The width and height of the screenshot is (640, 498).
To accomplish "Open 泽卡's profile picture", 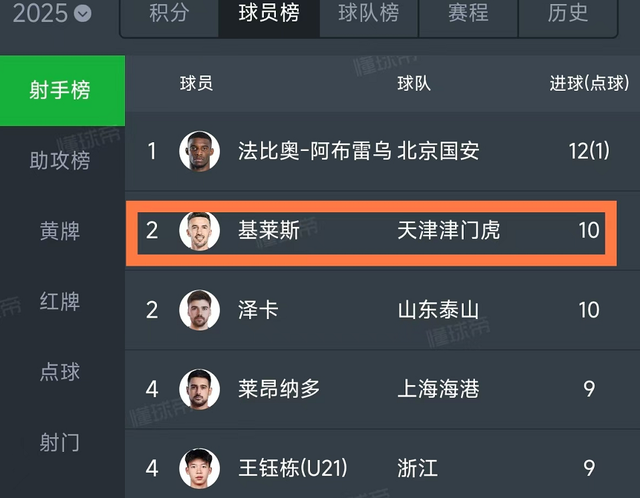I will 200,310.
